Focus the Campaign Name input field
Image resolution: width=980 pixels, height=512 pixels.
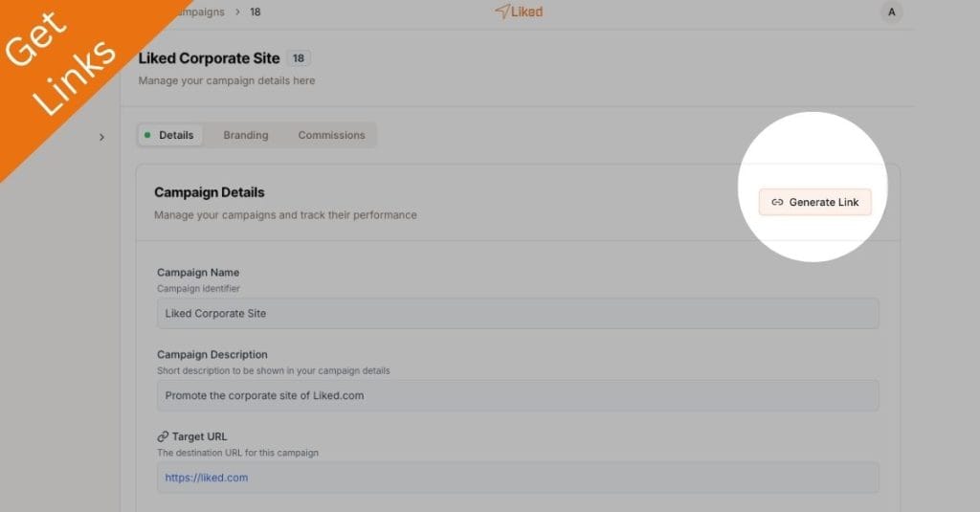[518, 314]
